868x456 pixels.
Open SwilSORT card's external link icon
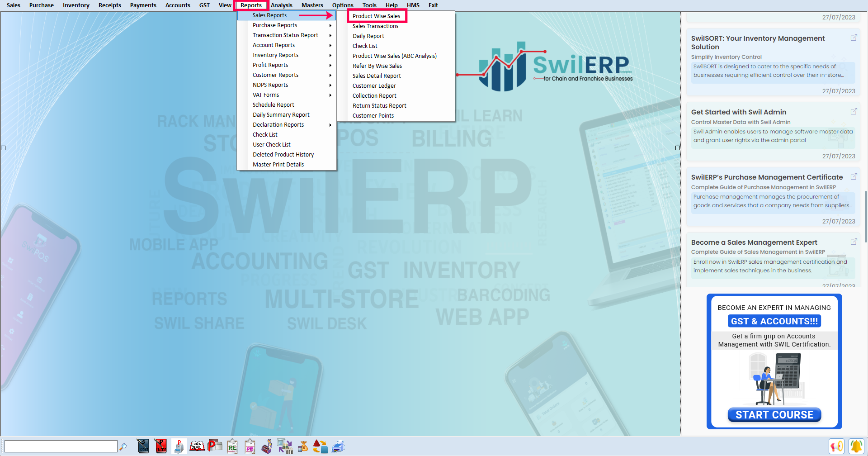coord(854,38)
